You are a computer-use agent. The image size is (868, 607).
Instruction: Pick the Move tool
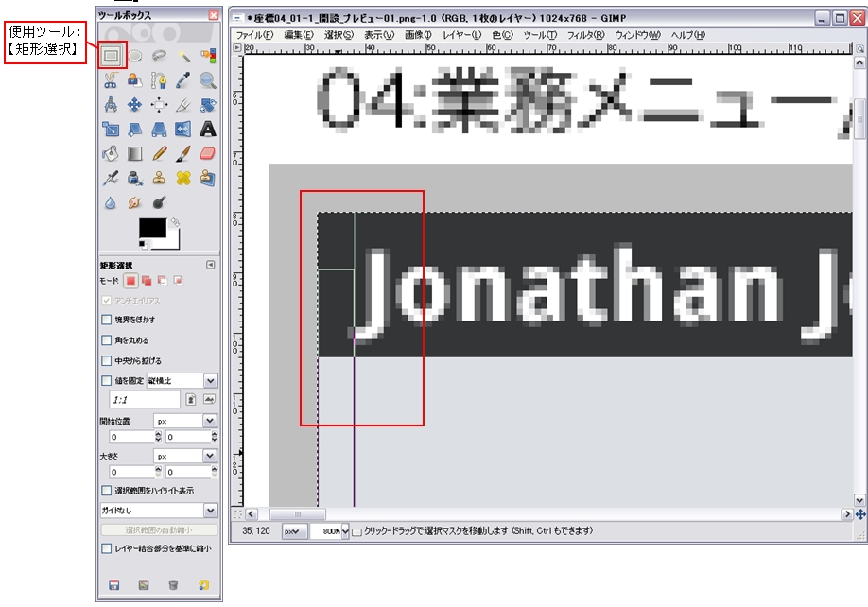coord(135,105)
